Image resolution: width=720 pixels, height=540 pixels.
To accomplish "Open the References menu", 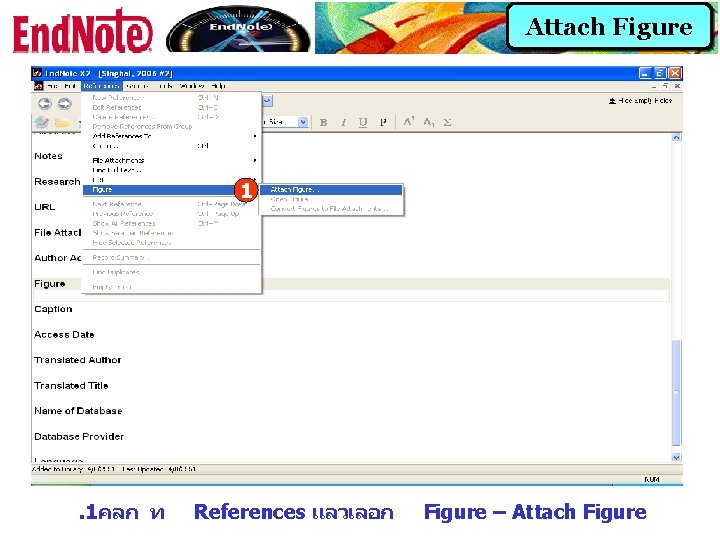I will [102, 86].
